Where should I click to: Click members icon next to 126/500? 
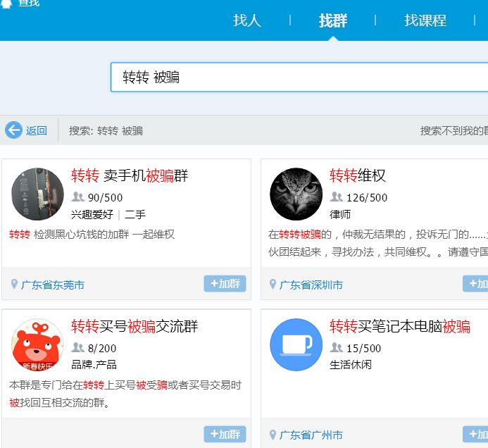coord(336,197)
